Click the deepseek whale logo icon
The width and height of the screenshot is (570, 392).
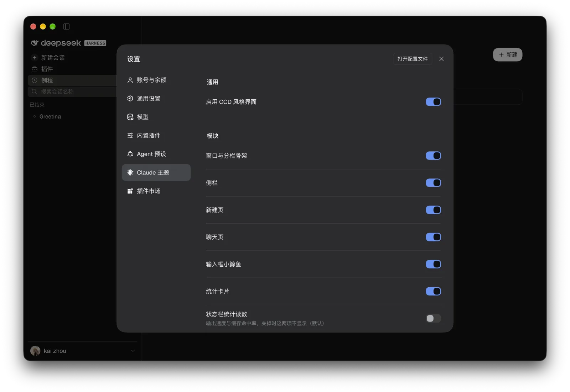[35, 43]
